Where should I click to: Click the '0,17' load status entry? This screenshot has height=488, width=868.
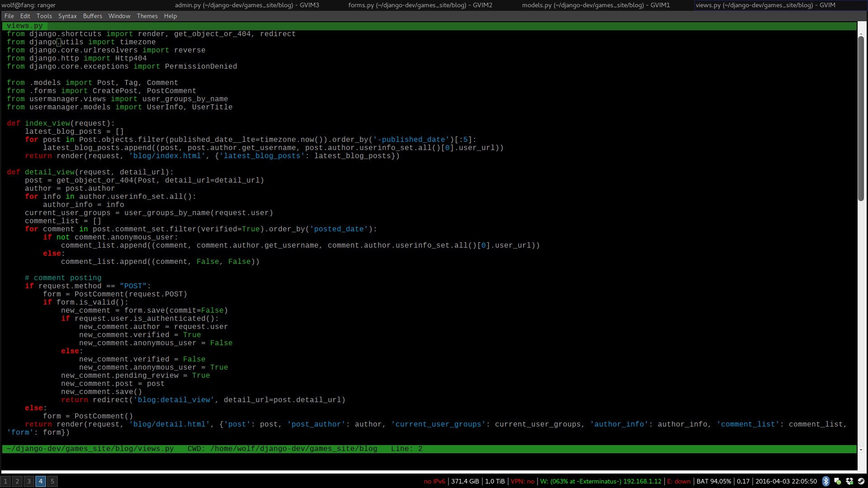tap(743, 481)
